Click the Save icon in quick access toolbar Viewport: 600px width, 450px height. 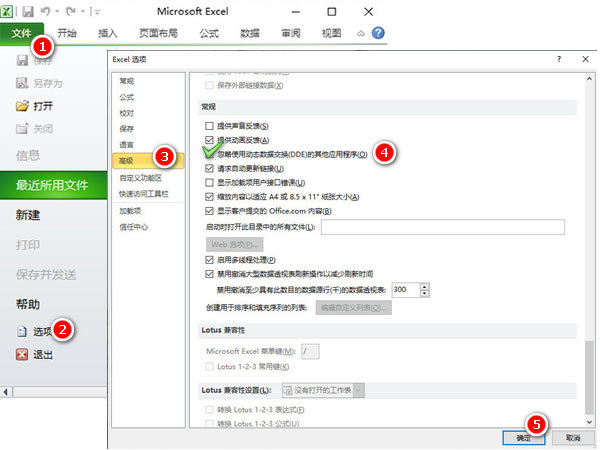pyautogui.click(x=28, y=12)
